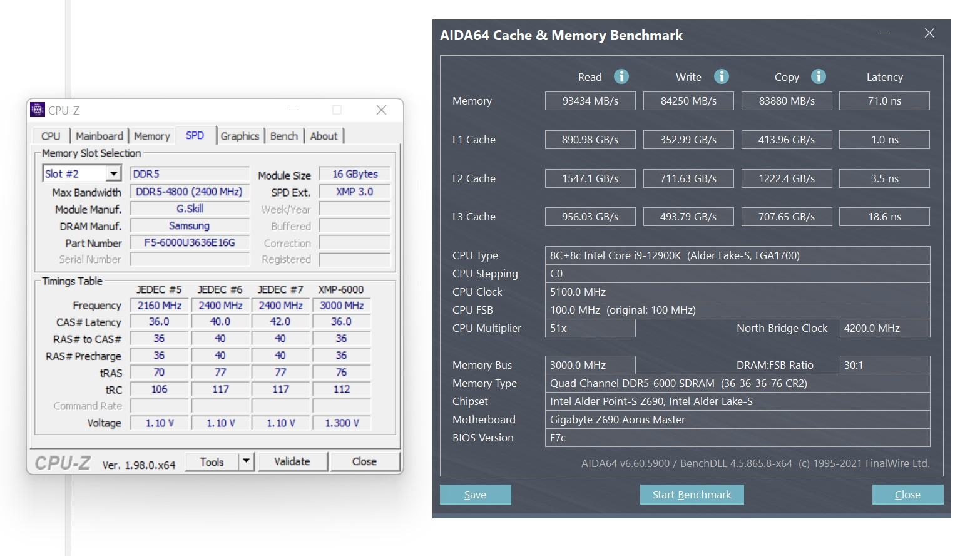Screen dimensions: 980x556
Task: Click the Copy info icon in AIDA64
Action: click(818, 76)
